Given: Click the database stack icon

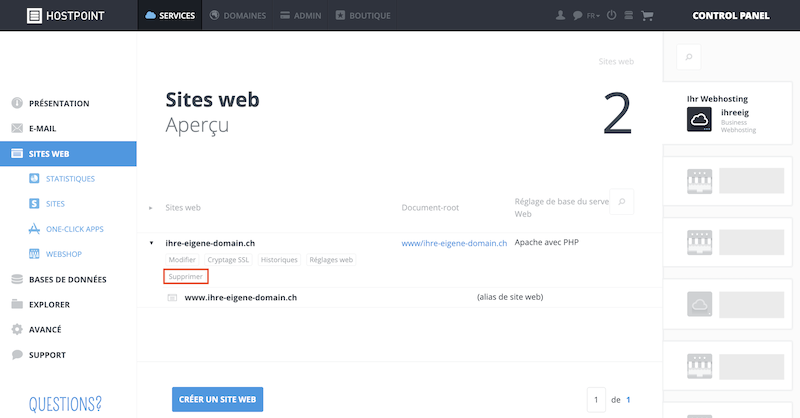Looking at the screenshot, I should tap(17, 279).
